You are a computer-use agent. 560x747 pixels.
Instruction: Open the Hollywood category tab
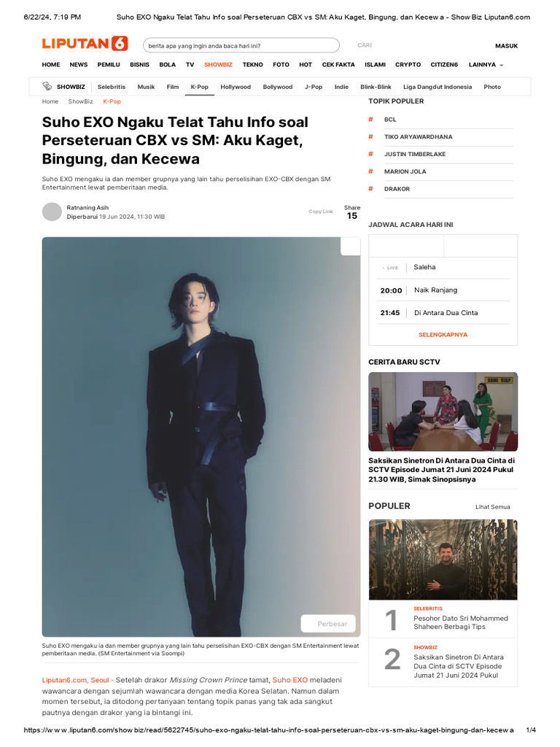click(x=236, y=87)
